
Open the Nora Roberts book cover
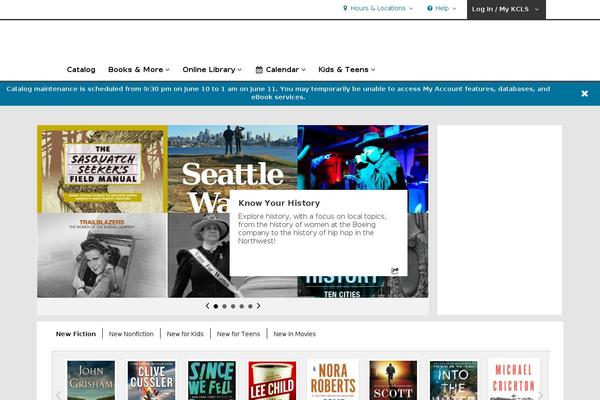(333, 379)
